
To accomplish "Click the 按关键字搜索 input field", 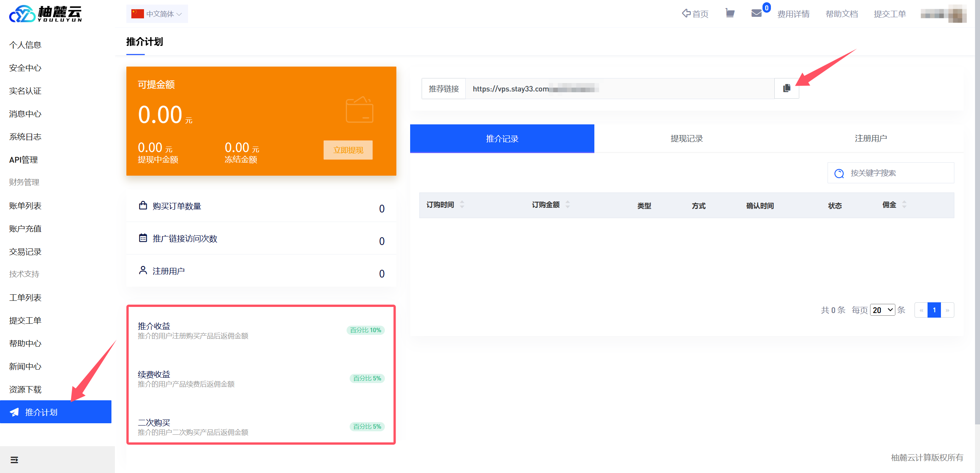I will (x=896, y=173).
